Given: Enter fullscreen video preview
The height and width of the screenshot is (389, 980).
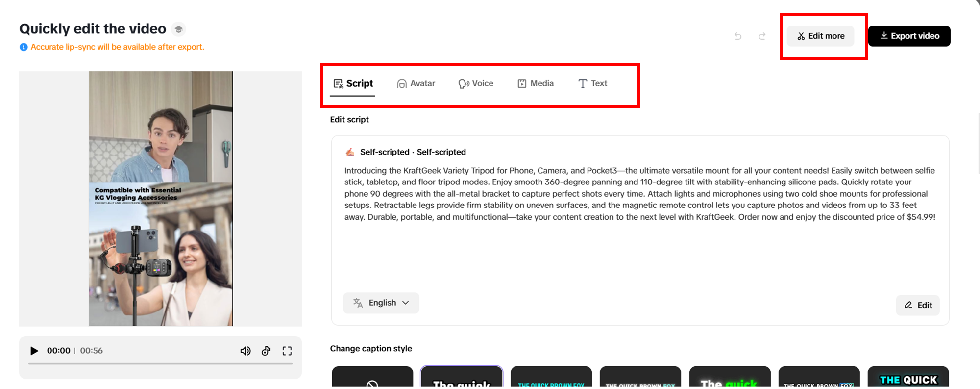Looking at the screenshot, I should [287, 351].
